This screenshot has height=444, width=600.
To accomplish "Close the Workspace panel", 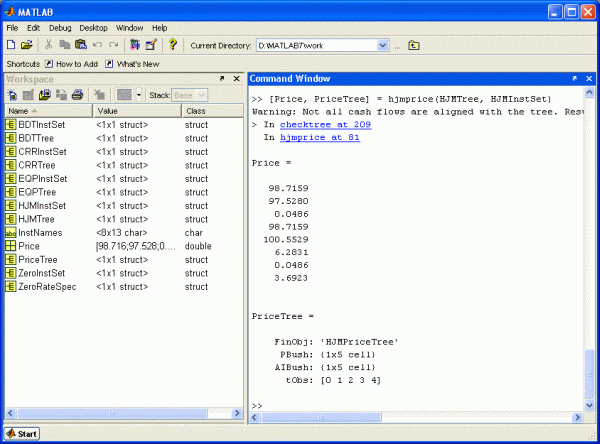I will coord(236,78).
